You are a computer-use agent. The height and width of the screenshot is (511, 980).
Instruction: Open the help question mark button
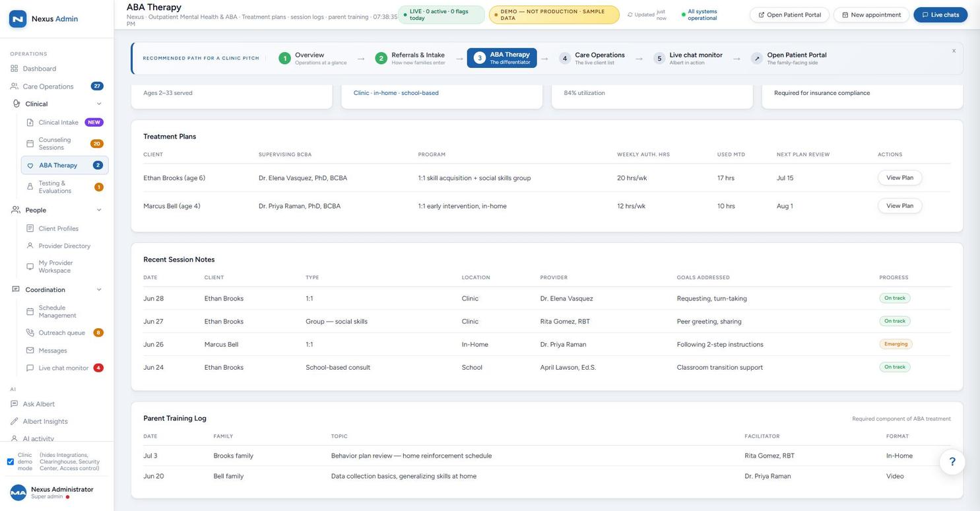click(952, 461)
